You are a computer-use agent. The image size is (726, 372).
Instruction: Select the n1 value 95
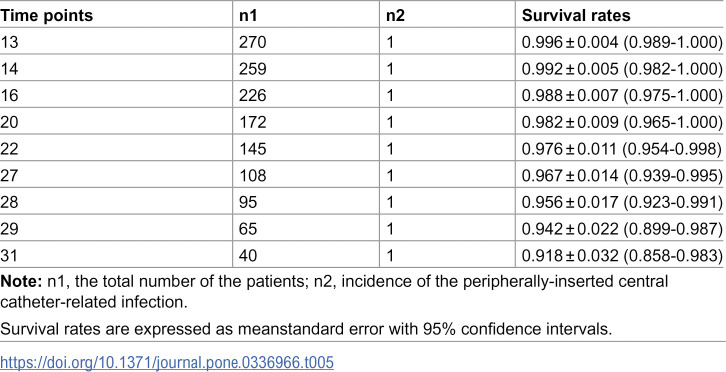click(x=248, y=201)
